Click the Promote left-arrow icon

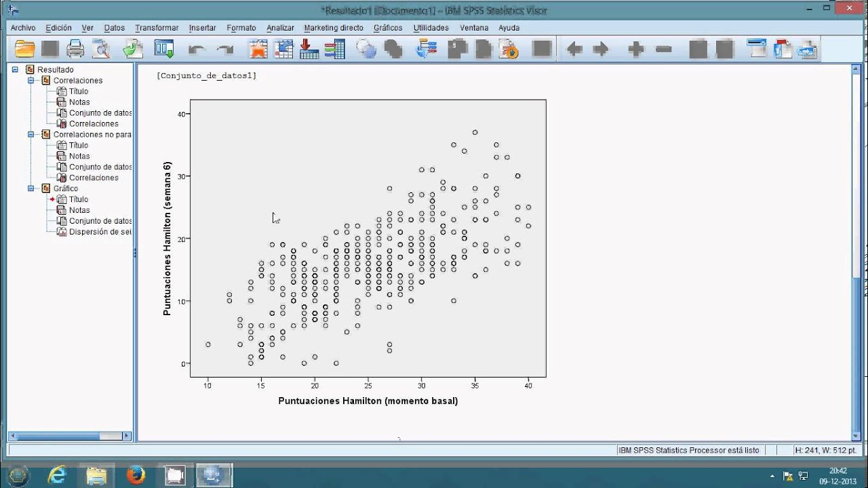(574, 49)
